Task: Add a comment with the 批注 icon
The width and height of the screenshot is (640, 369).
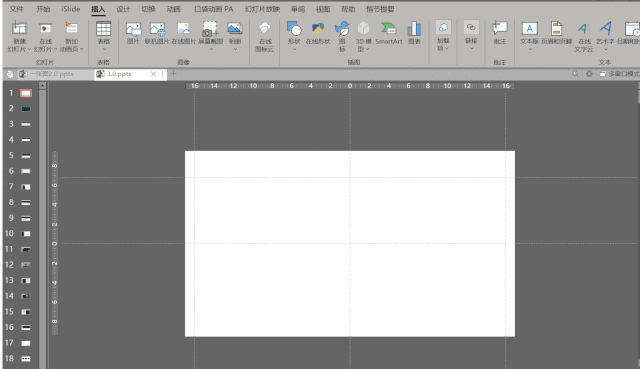Action: pos(500,33)
